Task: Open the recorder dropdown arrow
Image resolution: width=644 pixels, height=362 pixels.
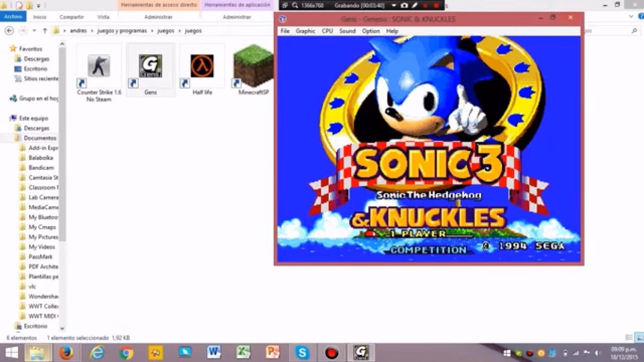Action: pyautogui.click(x=394, y=6)
